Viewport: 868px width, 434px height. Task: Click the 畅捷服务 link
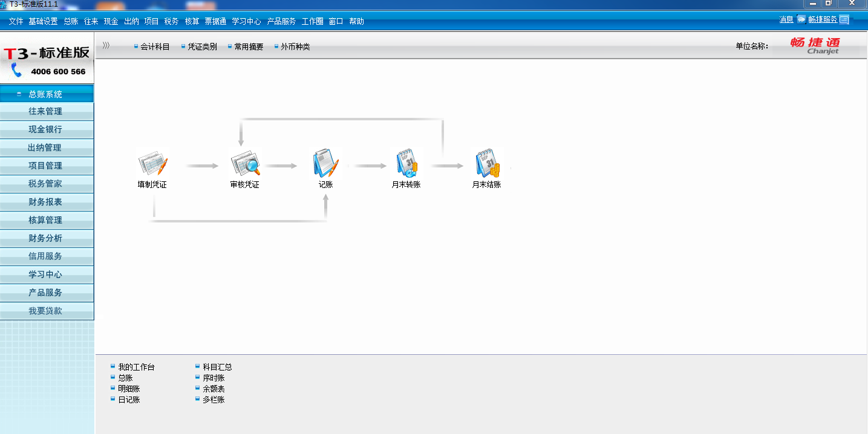pos(823,19)
